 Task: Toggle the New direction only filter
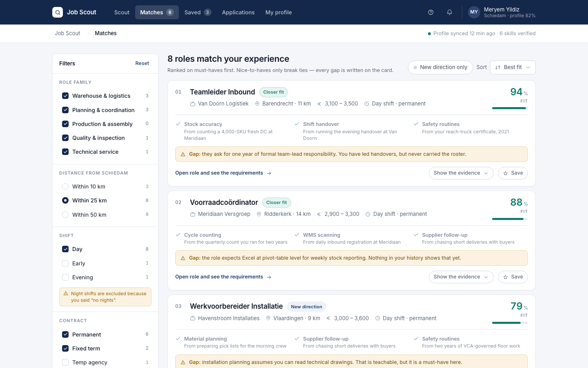pos(440,67)
